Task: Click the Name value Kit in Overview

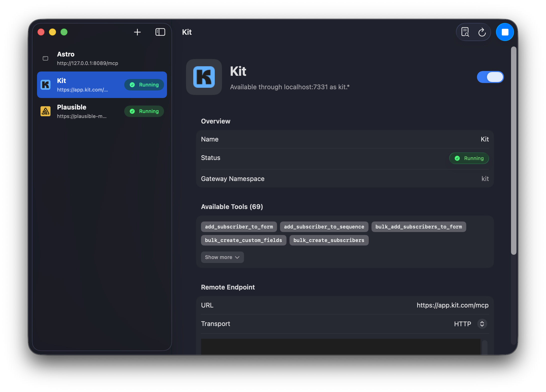Action: tap(485, 139)
